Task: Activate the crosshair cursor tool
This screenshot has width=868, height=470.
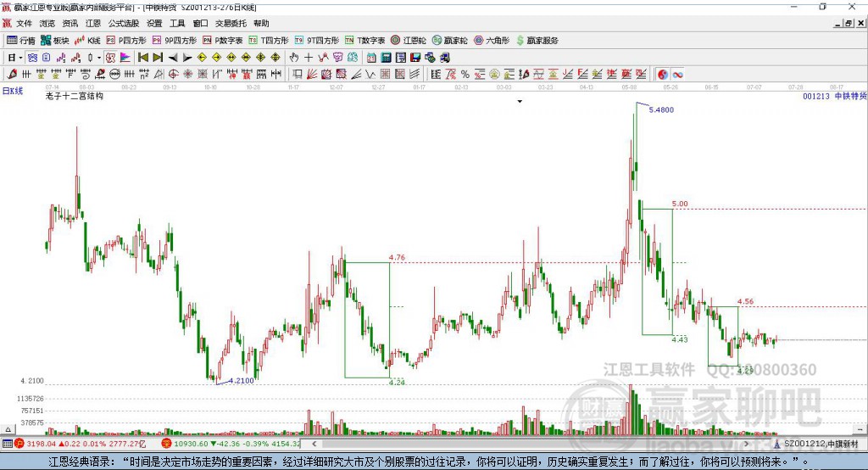Action: [309, 57]
